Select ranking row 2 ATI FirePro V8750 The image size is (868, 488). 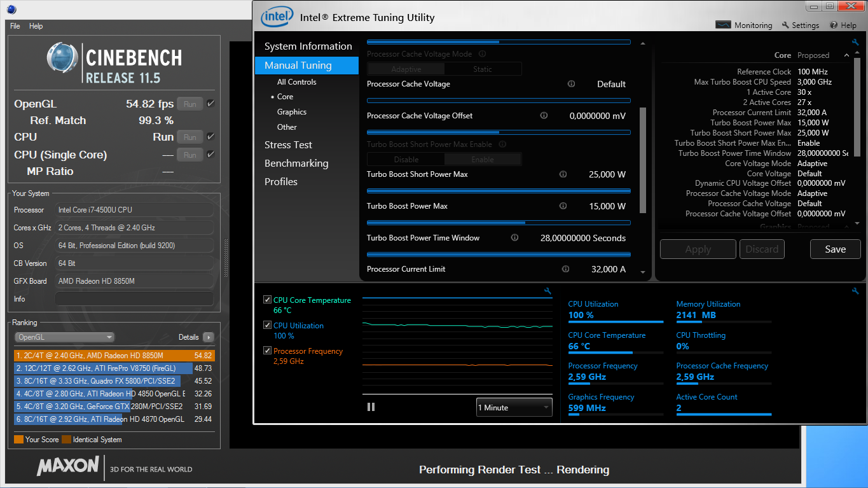(114, 368)
